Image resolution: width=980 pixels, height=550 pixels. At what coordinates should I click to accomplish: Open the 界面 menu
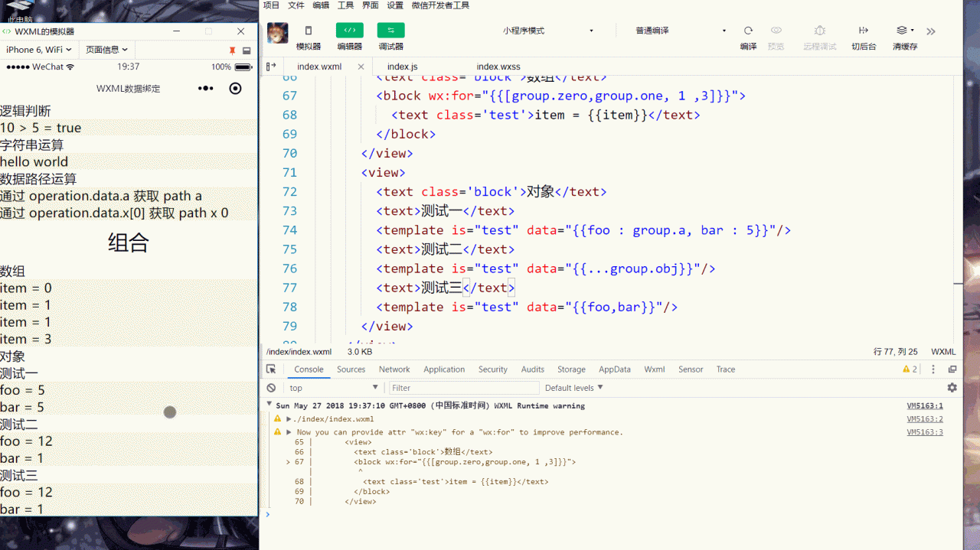click(x=371, y=5)
